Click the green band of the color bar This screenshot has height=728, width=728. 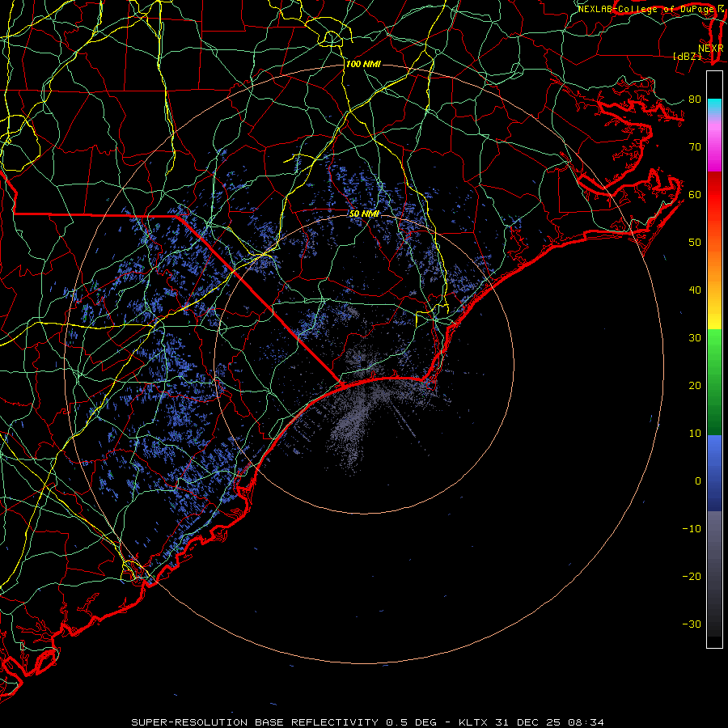point(714,382)
